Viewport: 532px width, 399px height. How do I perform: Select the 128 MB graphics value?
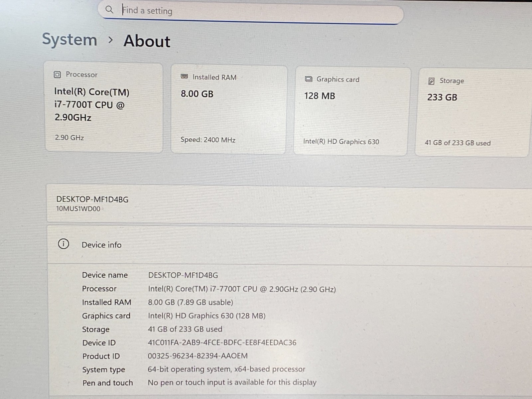coord(320,96)
